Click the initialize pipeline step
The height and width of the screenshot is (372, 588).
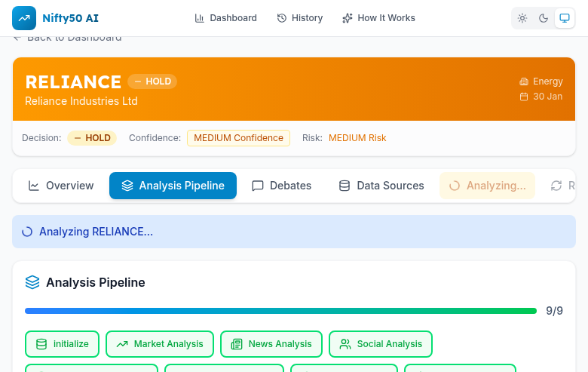click(63, 344)
